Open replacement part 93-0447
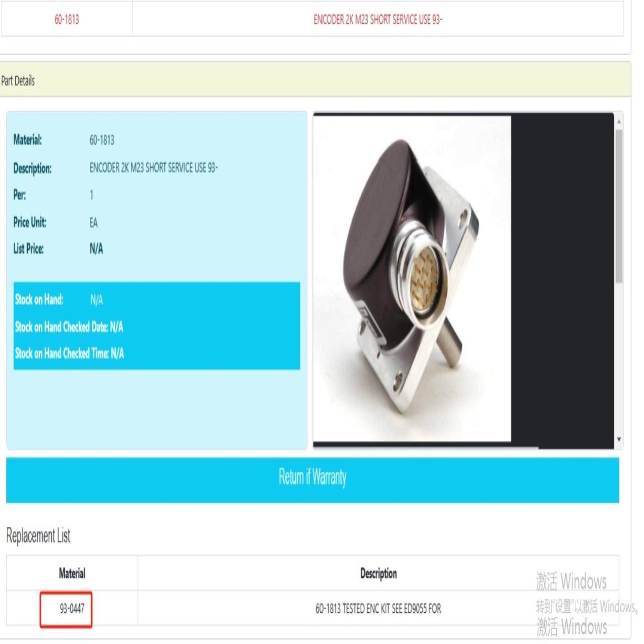This screenshot has width=644, height=644. pyautogui.click(x=72, y=609)
